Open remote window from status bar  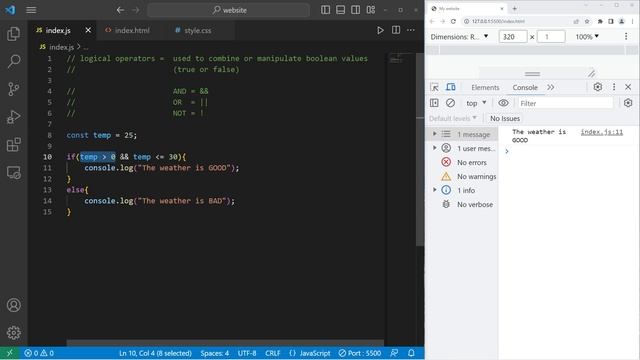click(10, 353)
